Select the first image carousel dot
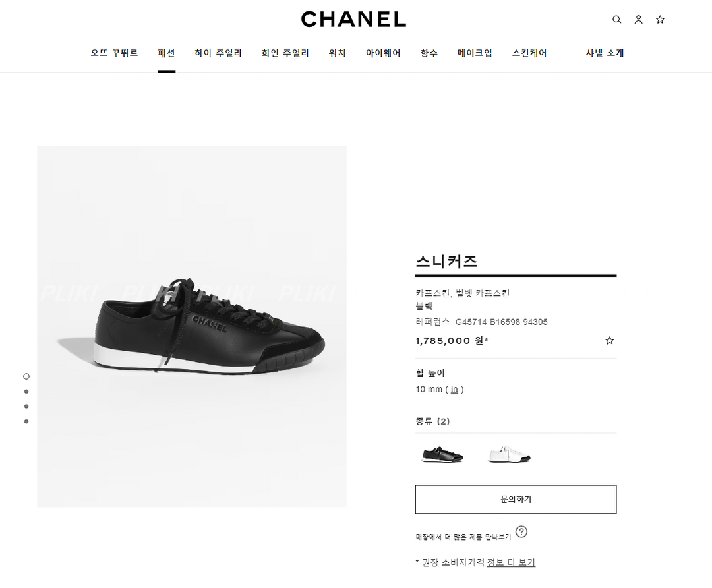This screenshot has height=588, width=712. 26,376
